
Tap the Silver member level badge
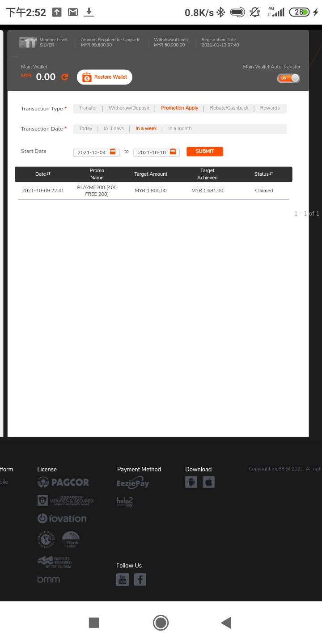[x=28, y=42]
